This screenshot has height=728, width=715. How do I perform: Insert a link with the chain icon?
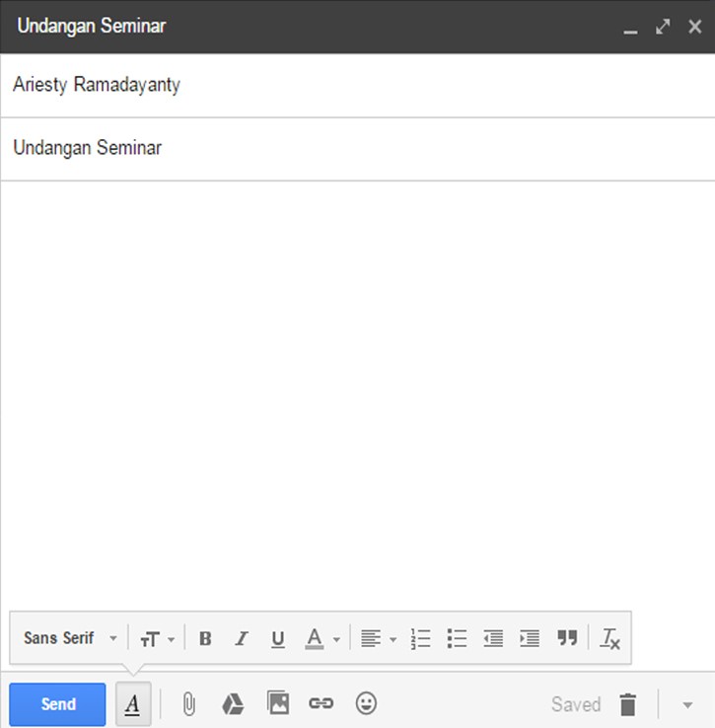321,703
